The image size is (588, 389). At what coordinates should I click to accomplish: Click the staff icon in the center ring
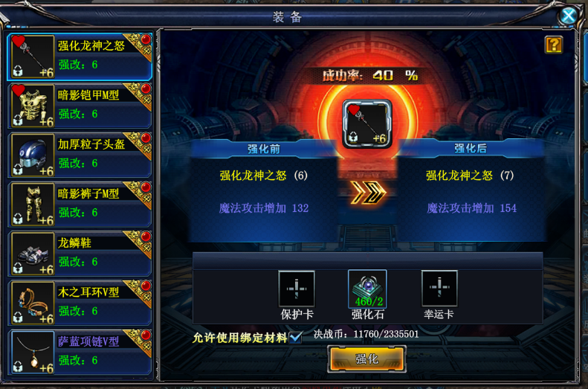[x=367, y=123]
